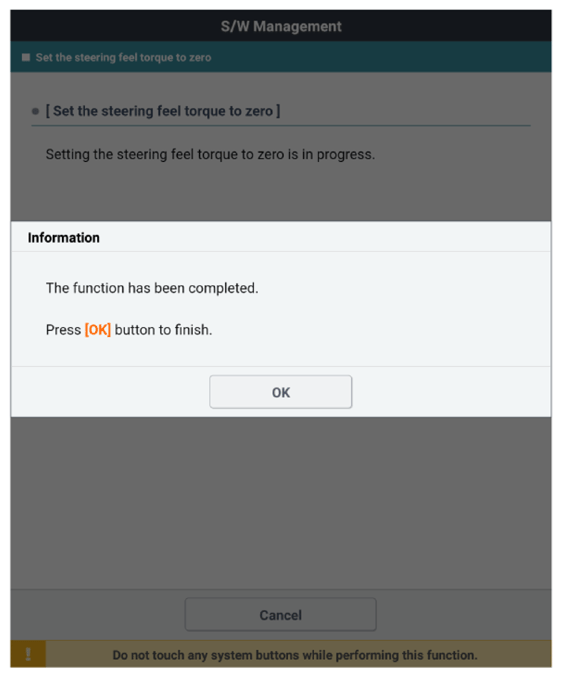Click the Information dialog title
The image size is (562, 677).
pyautogui.click(x=64, y=237)
